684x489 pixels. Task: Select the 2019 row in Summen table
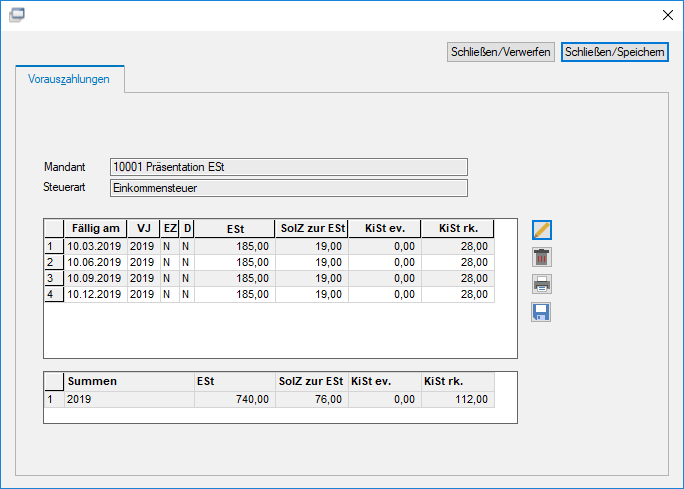pyautogui.click(x=269, y=399)
